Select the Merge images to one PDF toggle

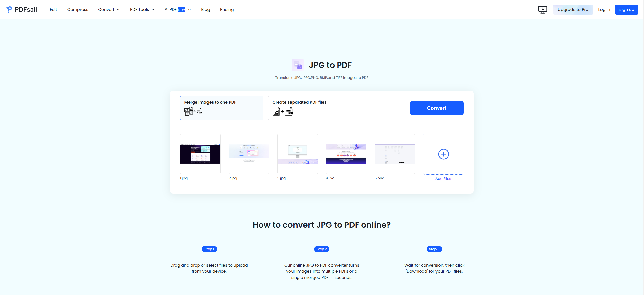click(222, 108)
